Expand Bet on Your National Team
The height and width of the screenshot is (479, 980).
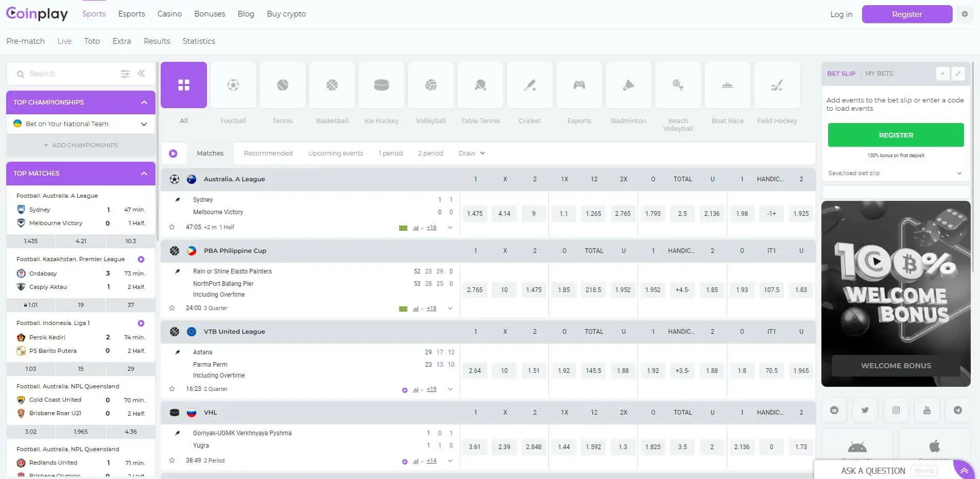point(144,124)
